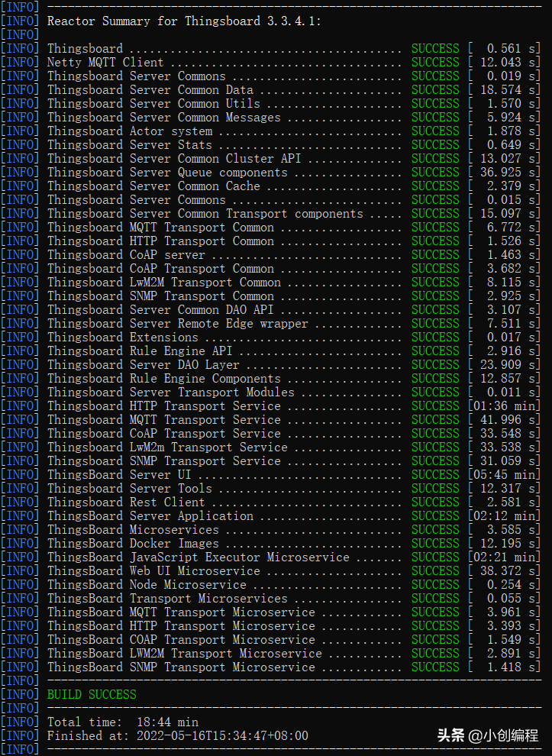The image size is (552, 756).
Task: Select SUCCESS status of ThingsBoard Server UI
Action: pos(435,474)
